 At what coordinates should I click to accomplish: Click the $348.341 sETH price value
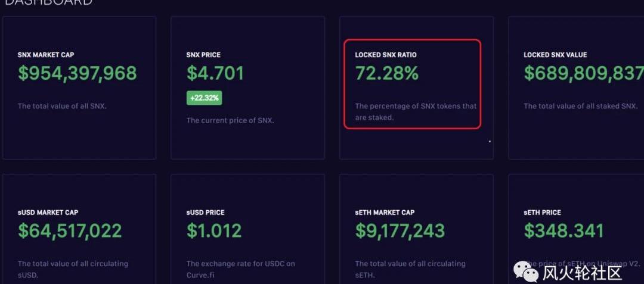(x=563, y=231)
